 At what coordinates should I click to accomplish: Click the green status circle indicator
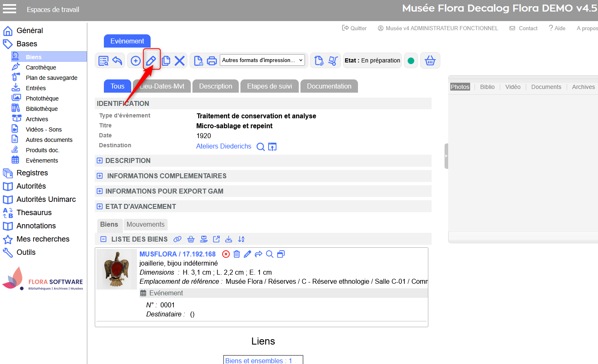411,61
